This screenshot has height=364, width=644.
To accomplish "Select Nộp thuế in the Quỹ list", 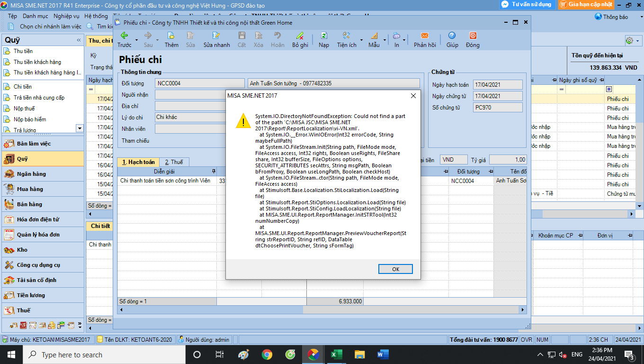I will point(24,109).
